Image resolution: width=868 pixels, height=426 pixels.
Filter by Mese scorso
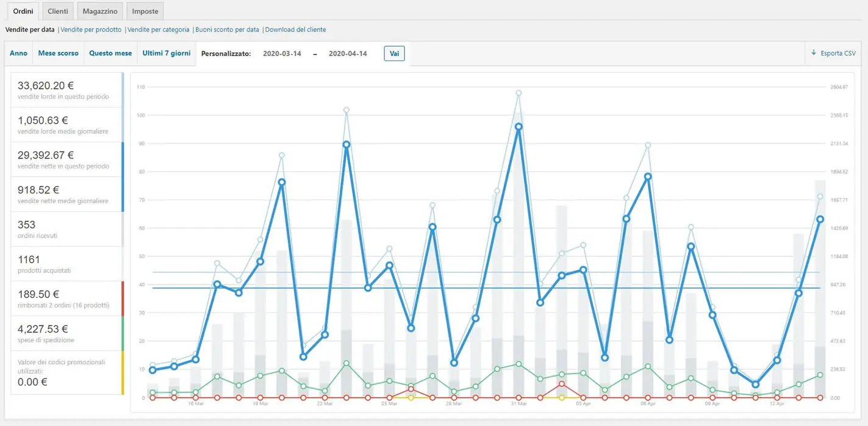tap(59, 53)
